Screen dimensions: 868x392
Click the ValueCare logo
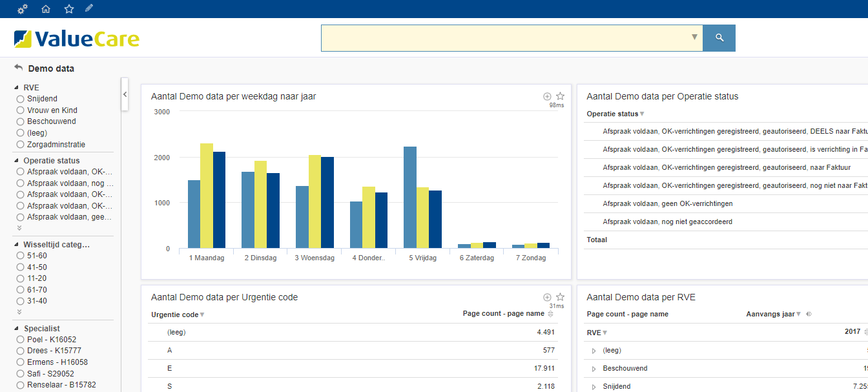pos(76,39)
